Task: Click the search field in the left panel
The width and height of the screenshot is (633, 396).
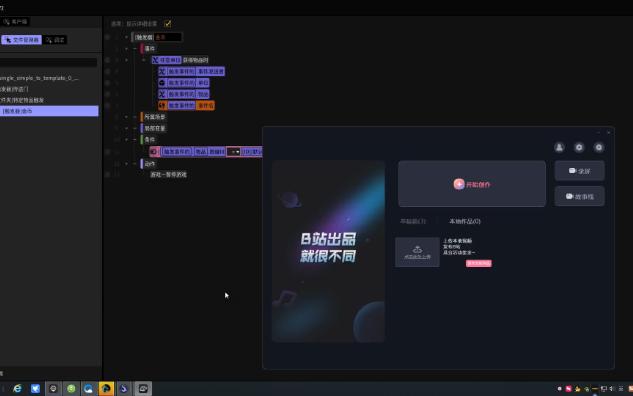Action: [x=48, y=62]
